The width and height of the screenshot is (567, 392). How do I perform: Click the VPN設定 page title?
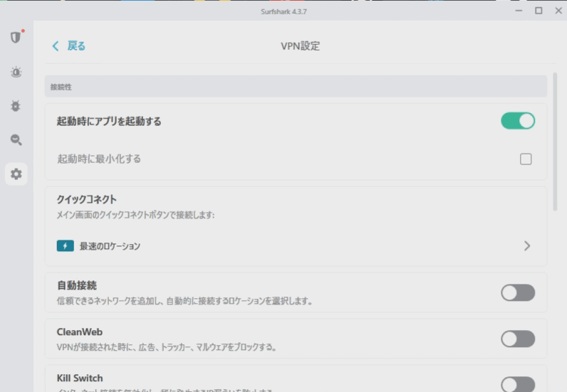coord(300,46)
